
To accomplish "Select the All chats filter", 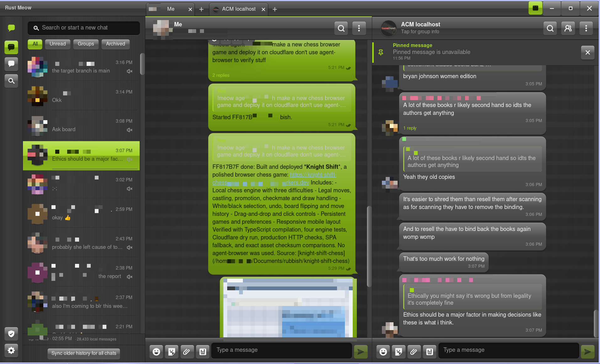I will pos(35,44).
